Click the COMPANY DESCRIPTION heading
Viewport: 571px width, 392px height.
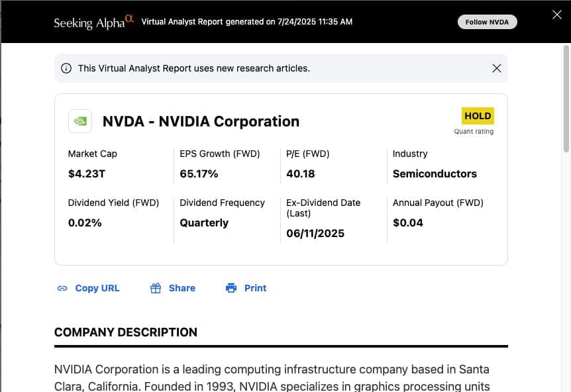pos(126,332)
